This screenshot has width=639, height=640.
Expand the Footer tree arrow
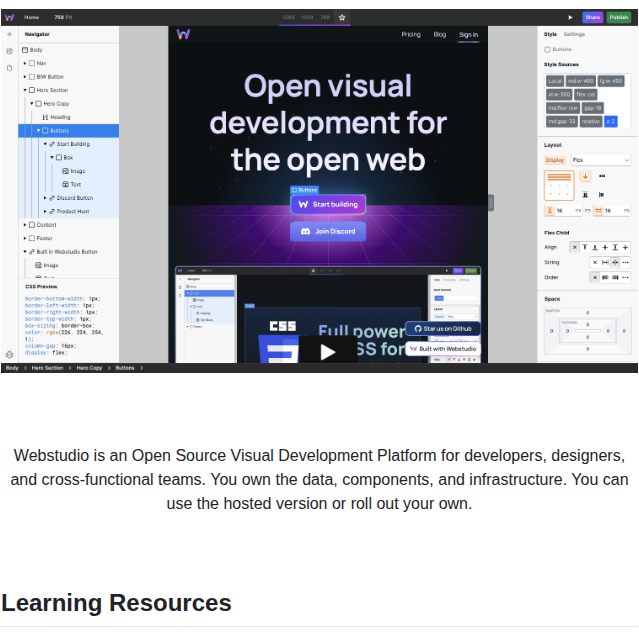click(x=25, y=238)
